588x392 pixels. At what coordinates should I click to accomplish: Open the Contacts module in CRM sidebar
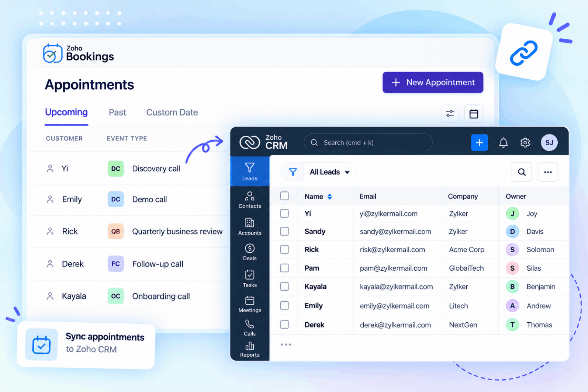[250, 200]
